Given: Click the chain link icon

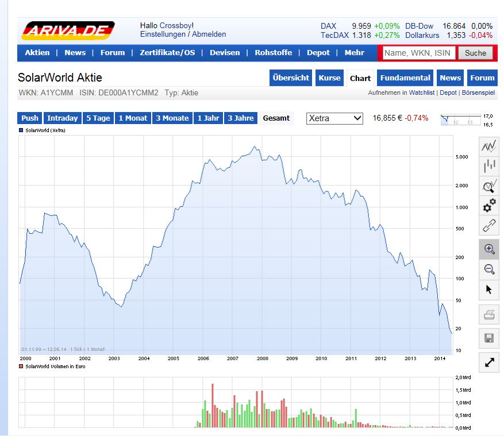Looking at the screenshot, I should (x=489, y=225).
